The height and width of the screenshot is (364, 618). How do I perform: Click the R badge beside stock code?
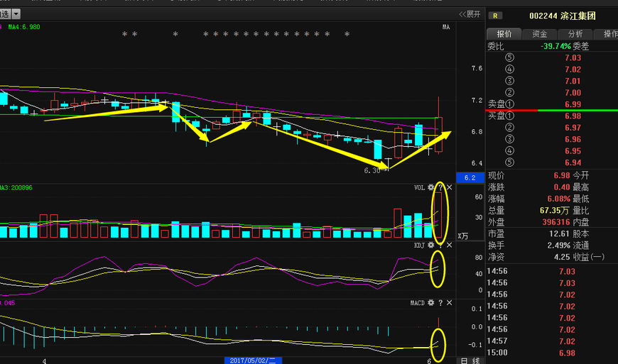point(495,16)
